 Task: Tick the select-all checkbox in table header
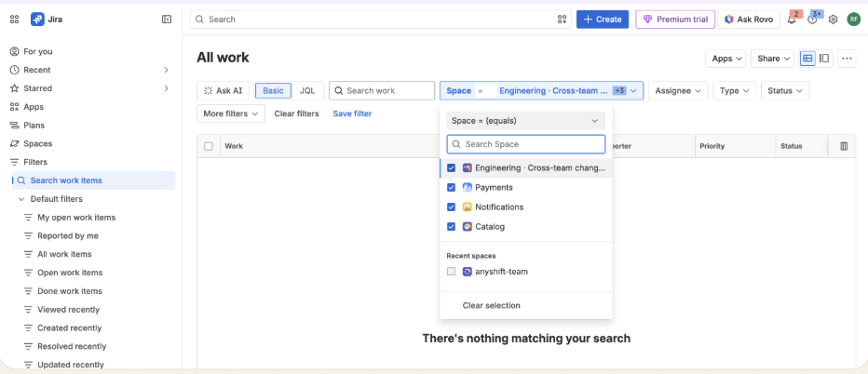pos(208,146)
